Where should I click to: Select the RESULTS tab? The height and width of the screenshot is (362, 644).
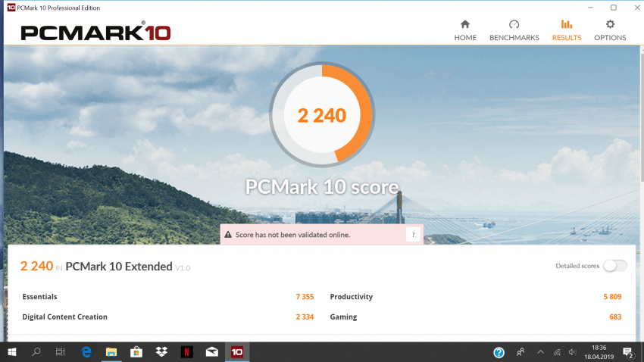tap(567, 30)
